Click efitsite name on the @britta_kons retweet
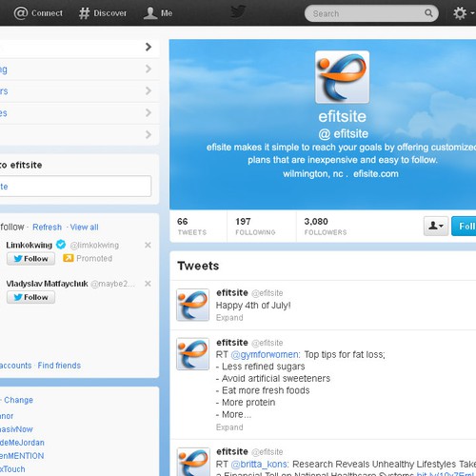476x476 pixels. 232,451
